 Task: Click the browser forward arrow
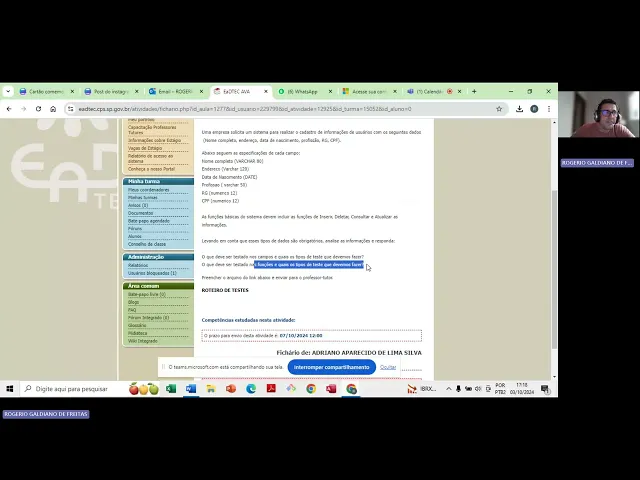23,109
